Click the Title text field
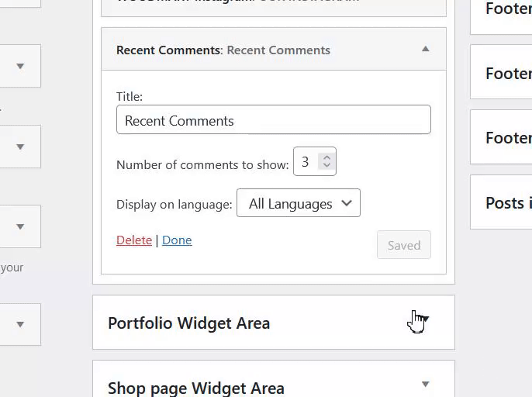The image size is (532, 397). 273,120
